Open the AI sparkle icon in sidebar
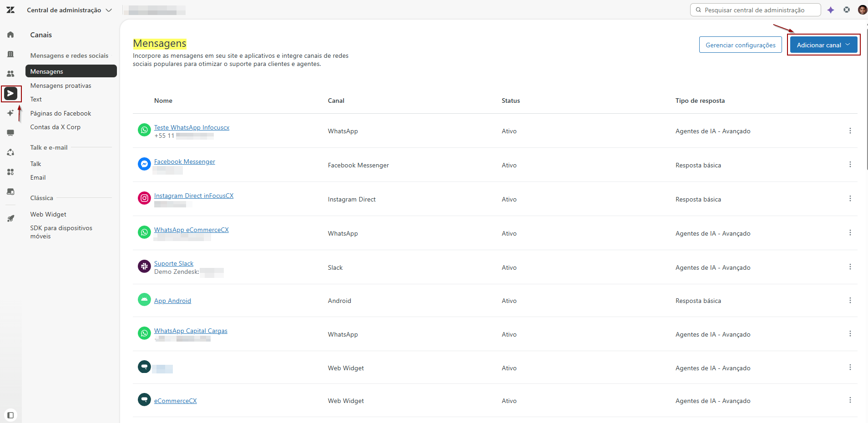This screenshot has height=423, width=868. coord(10,113)
